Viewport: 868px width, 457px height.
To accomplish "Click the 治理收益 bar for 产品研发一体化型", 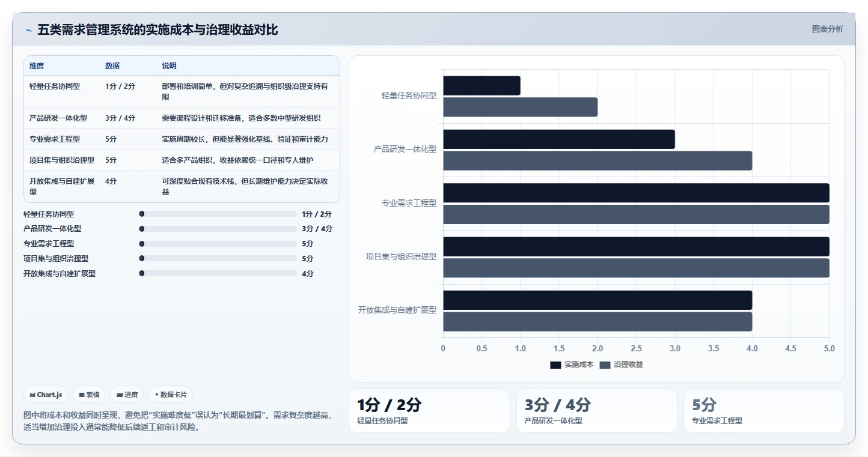I will coord(598,161).
